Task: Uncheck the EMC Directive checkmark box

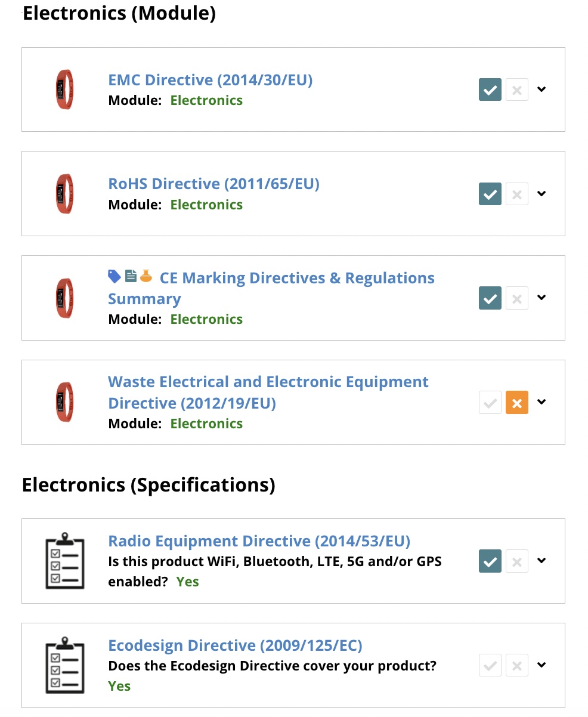Action: (x=490, y=89)
